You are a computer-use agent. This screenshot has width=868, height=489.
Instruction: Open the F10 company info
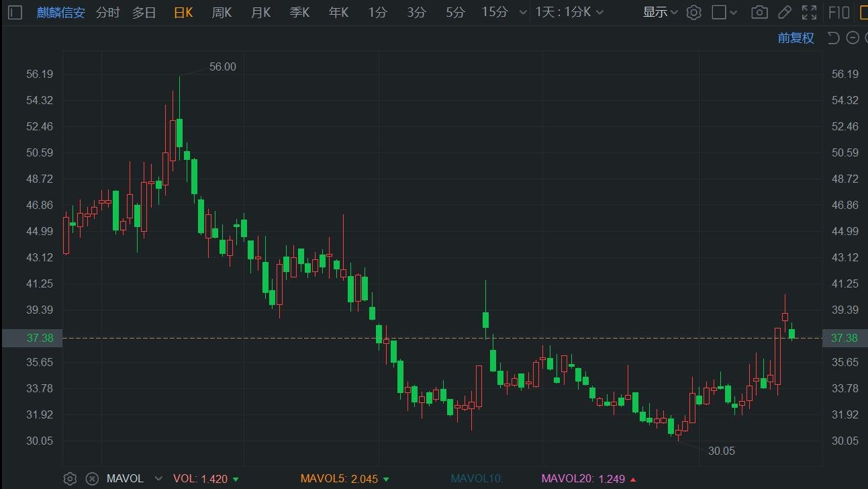(839, 12)
